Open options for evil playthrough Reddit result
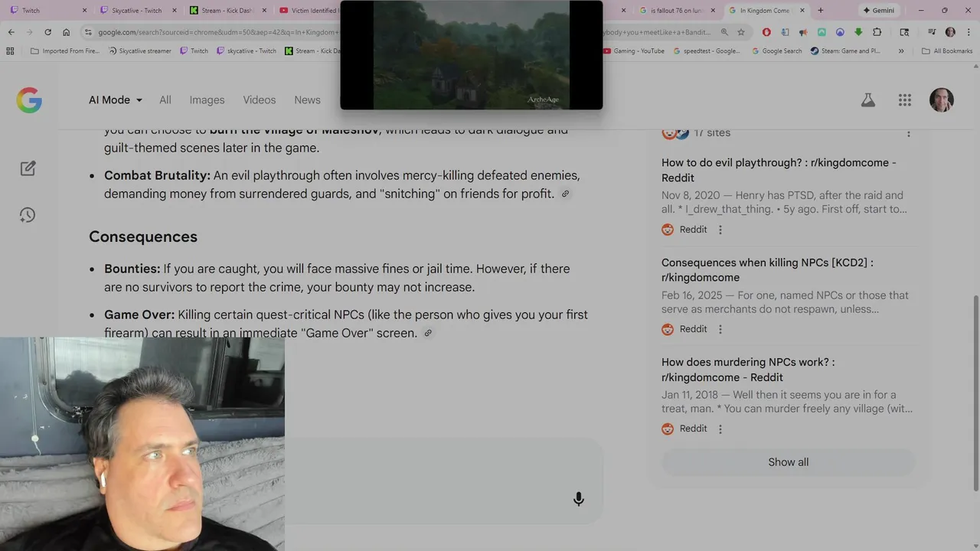Viewport: 980px width, 551px height. 720,230
